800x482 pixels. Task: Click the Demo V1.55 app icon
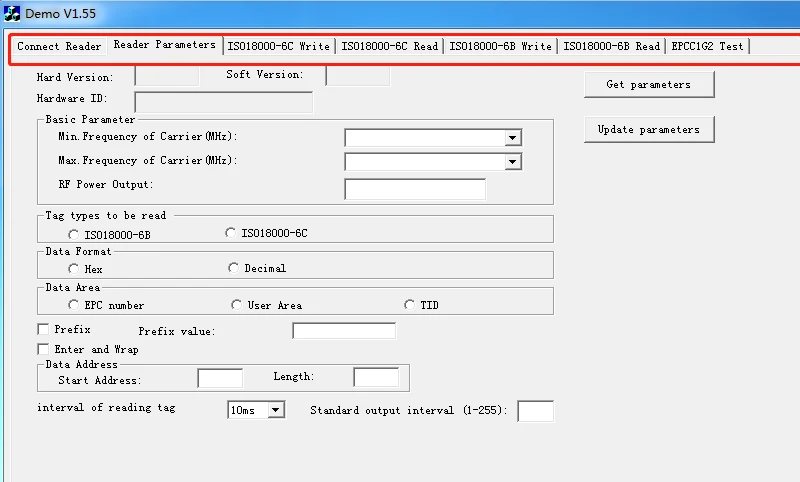11,13
